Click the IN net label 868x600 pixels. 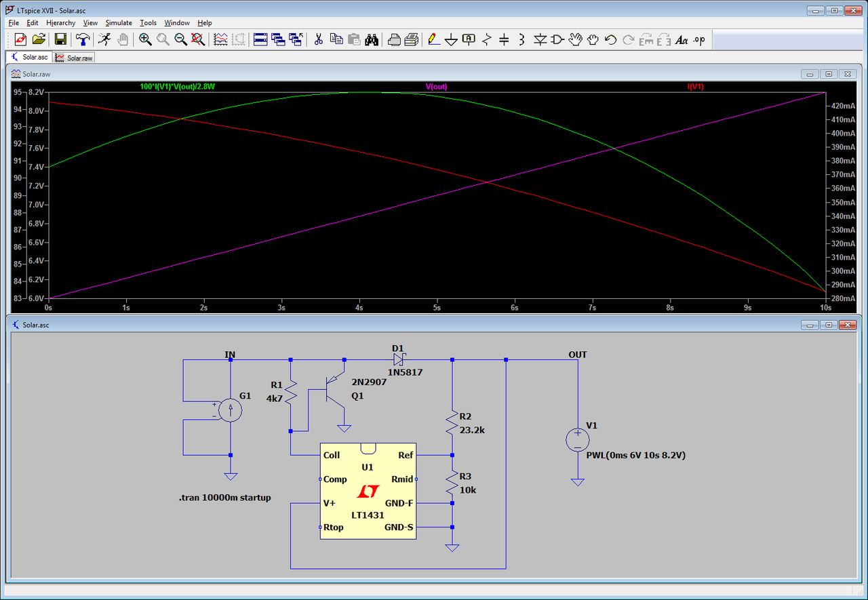231,355
